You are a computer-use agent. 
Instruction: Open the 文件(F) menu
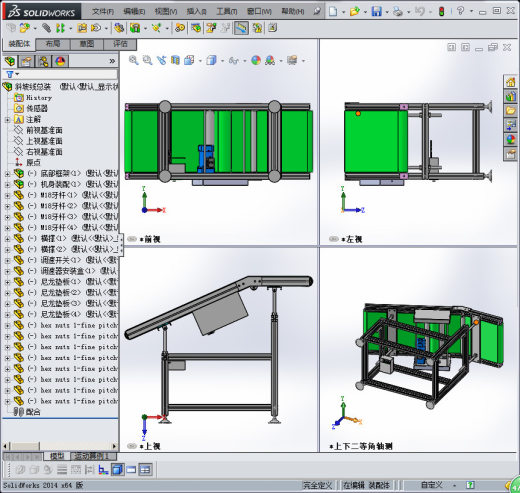coord(103,12)
